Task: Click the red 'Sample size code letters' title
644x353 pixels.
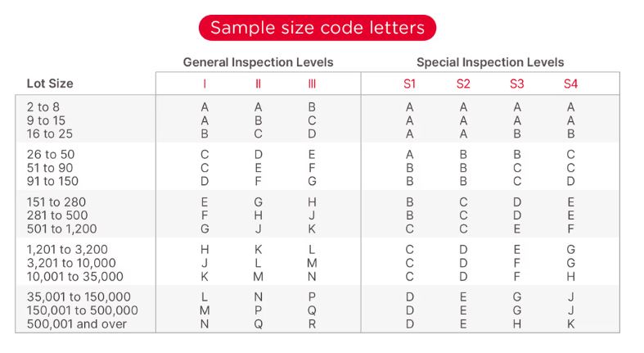Action: tap(317, 28)
